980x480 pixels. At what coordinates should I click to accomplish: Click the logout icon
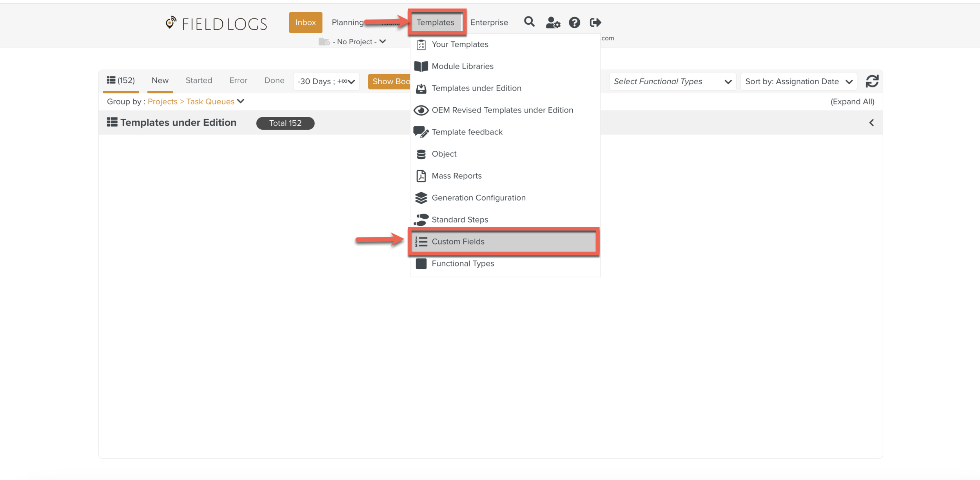click(x=595, y=22)
